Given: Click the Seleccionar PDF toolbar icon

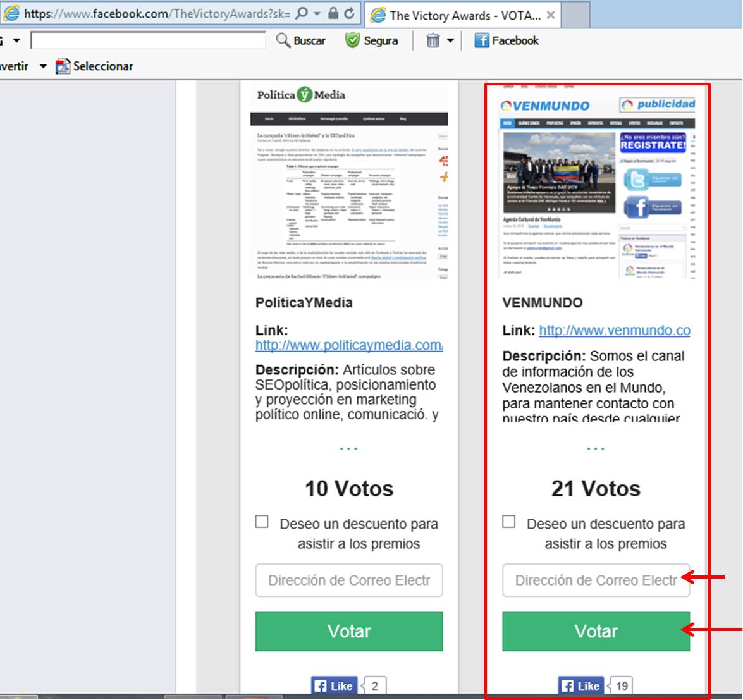Looking at the screenshot, I should pos(63,66).
